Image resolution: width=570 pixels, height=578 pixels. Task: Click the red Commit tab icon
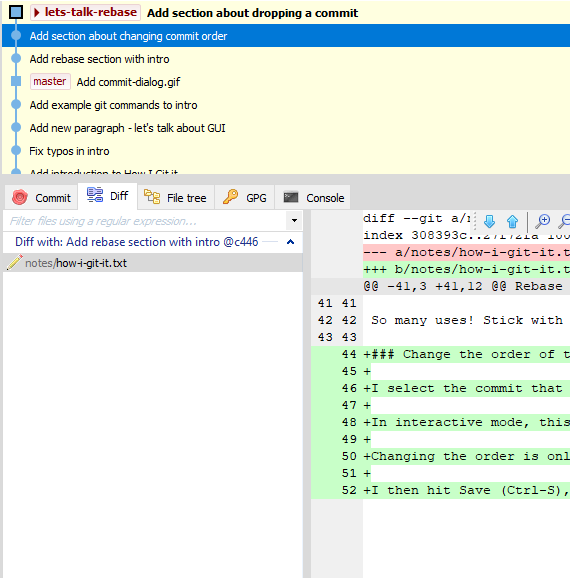(x=20, y=197)
